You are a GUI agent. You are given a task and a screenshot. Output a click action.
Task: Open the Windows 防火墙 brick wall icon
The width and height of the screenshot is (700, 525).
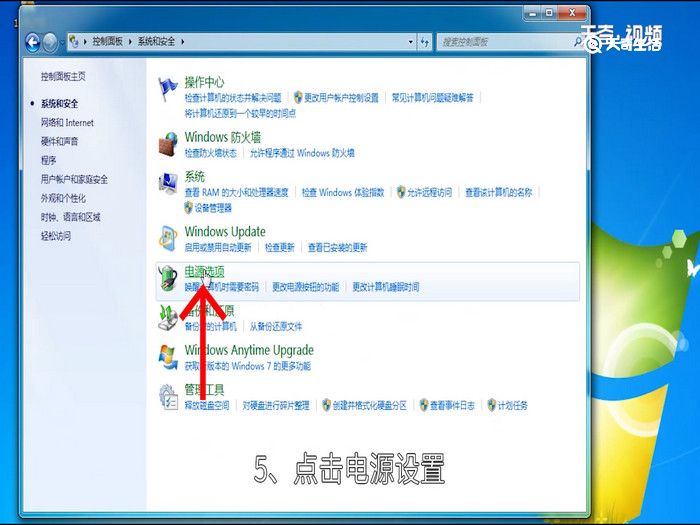click(168, 144)
